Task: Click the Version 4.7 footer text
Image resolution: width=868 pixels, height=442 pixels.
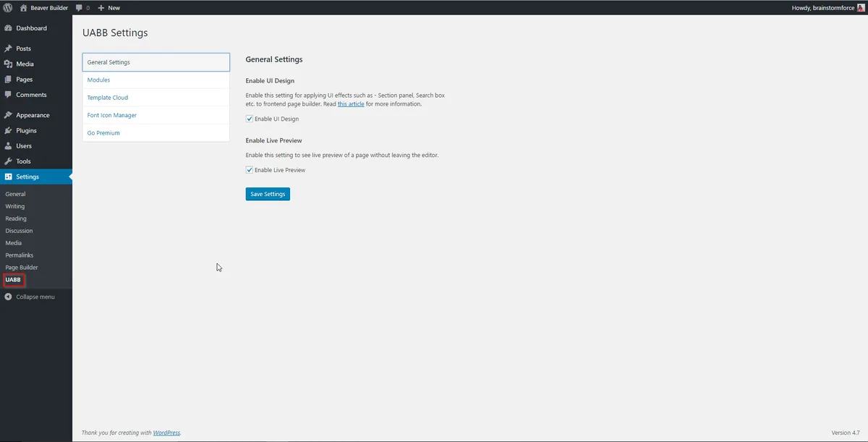Action: 846,433
